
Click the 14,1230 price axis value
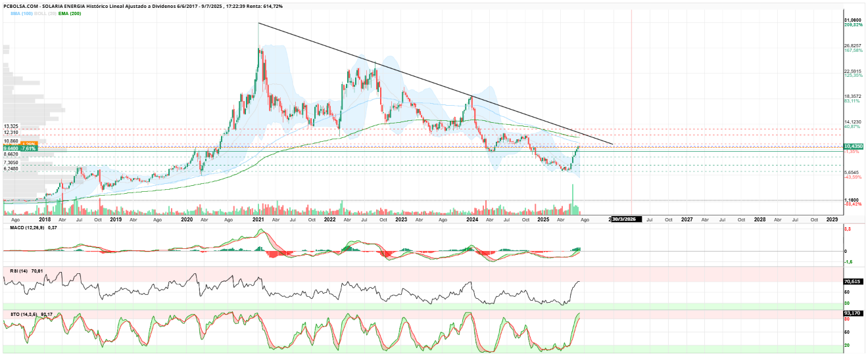pyautogui.click(x=853, y=121)
